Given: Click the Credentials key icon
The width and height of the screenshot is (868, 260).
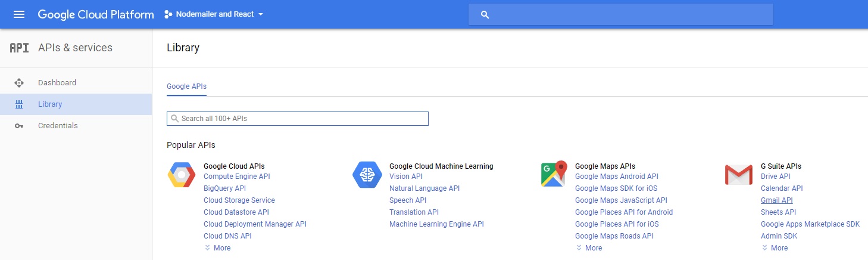Looking at the screenshot, I should (x=19, y=126).
